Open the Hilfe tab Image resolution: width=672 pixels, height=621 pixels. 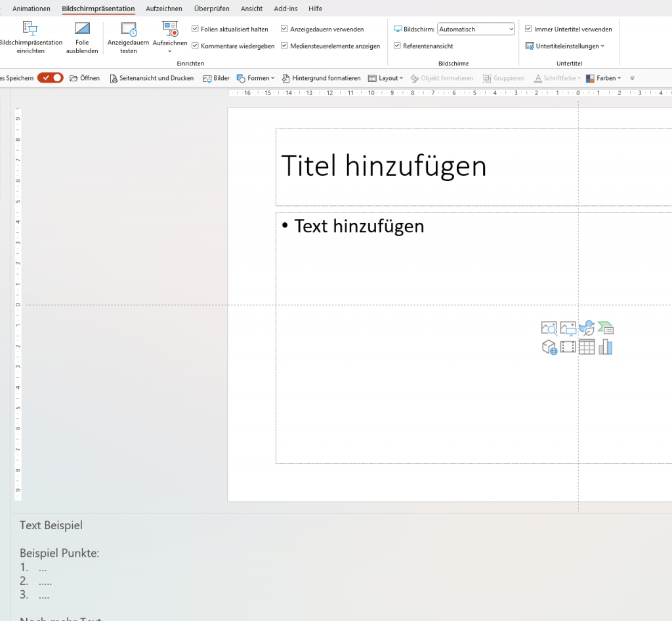[315, 9]
